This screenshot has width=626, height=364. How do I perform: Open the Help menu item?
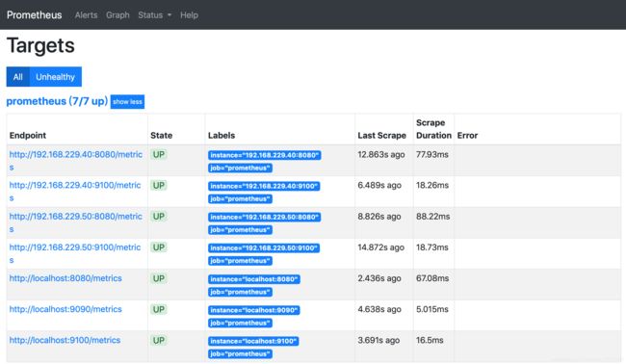[189, 15]
